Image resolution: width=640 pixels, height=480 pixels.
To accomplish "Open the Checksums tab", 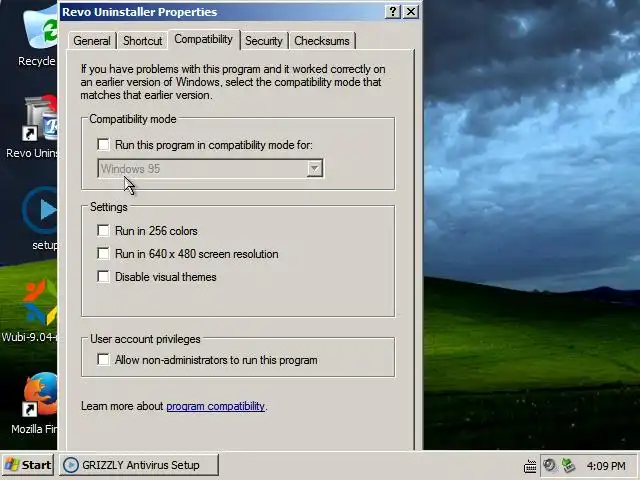I will click(x=322, y=41).
